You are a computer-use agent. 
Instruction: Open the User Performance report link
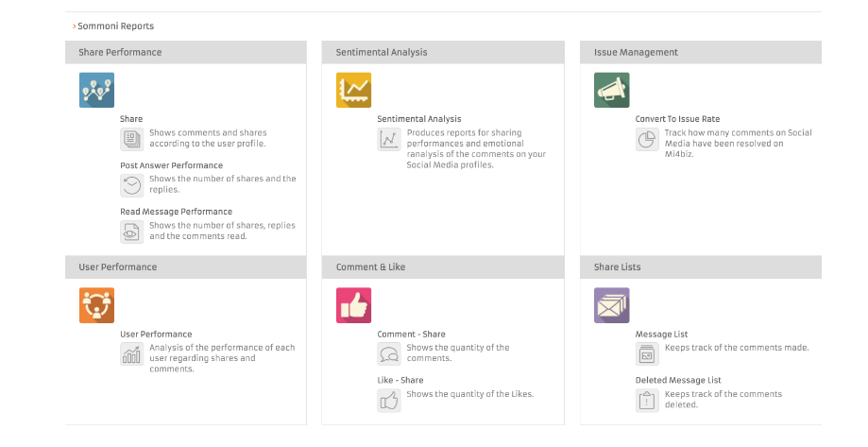click(x=156, y=335)
